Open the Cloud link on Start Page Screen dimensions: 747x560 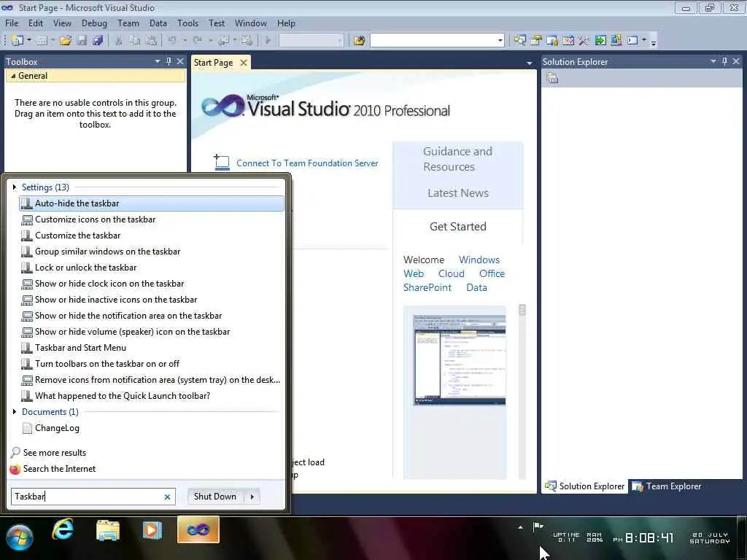pyautogui.click(x=451, y=273)
